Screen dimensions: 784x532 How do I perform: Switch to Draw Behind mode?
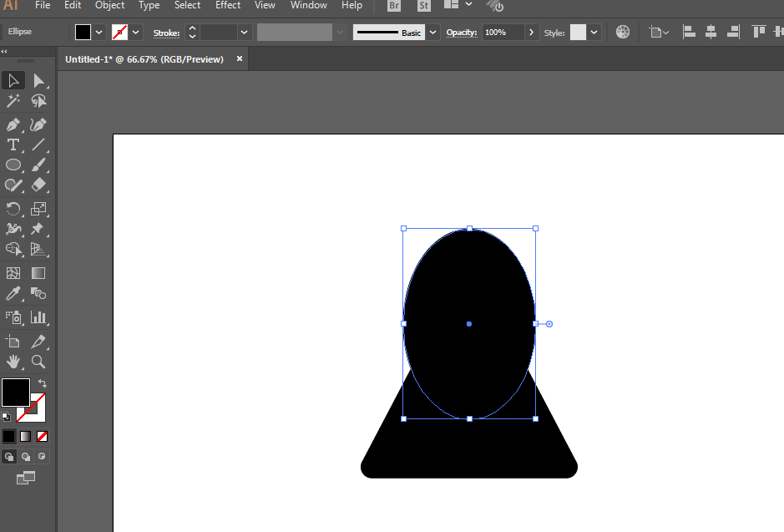click(25, 457)
